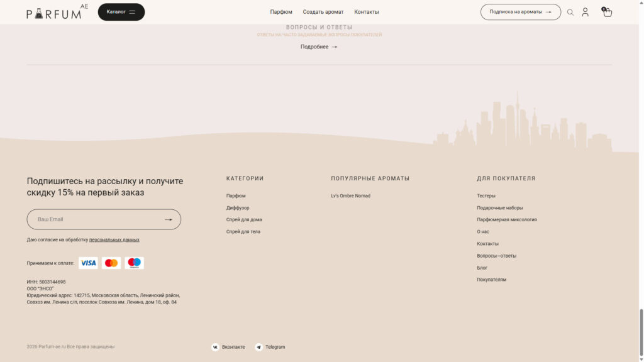The height and width of the screenshot is (362, 644).
Task: Open Контакты in the top menu
Action: tap(366, 12)
